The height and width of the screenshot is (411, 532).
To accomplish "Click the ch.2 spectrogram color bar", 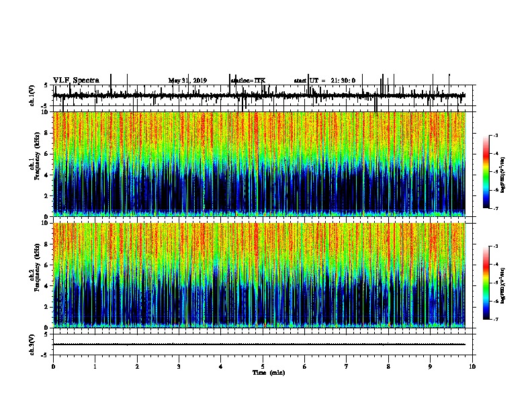I will (x=486, y=283).
